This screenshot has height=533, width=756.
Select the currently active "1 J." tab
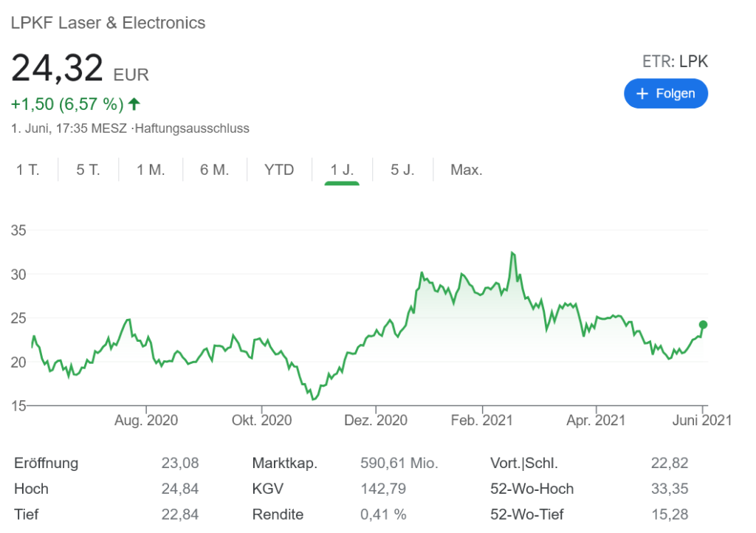tap(340, 169)
